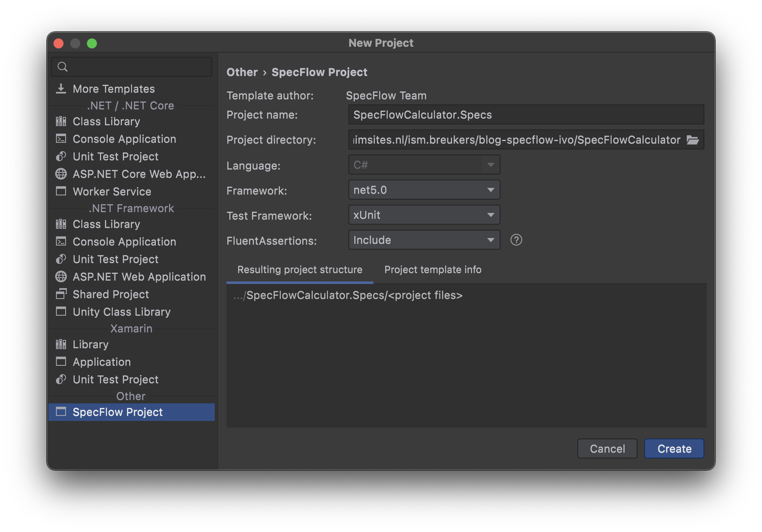The width and height of the screenshot is (762, 532).
Task: Click the SpecFlow Team author text
Action: [x=386, y=95]
